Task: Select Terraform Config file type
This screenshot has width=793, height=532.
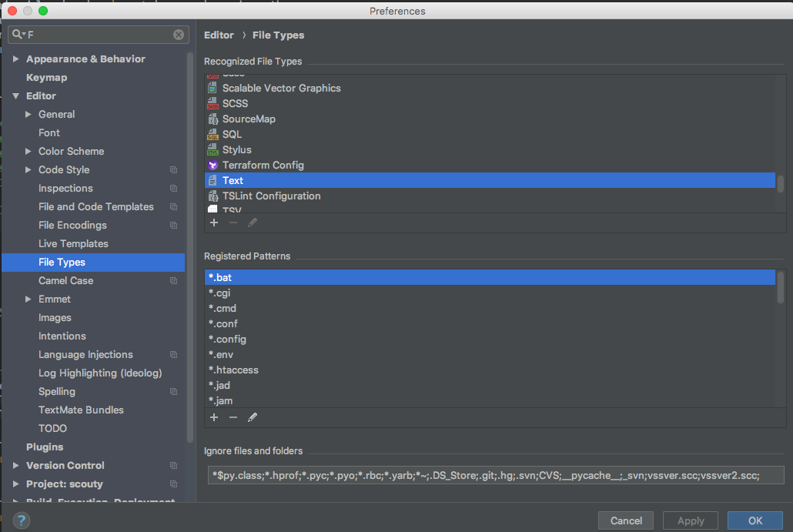Action: pyautogui.click(x=263, y=165)
